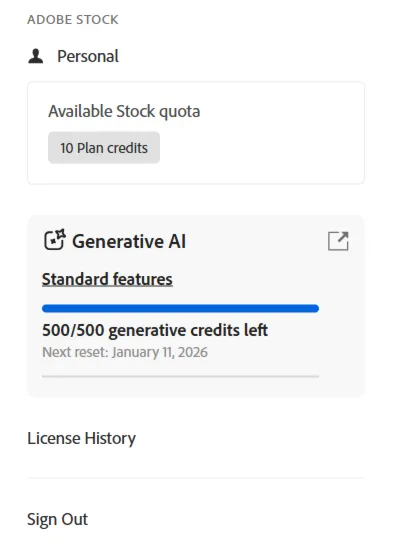Image resolution: width=406 pixels, height=557 pixels.
Task: Click the Available Stock quota heading
Action: point(124,111)
